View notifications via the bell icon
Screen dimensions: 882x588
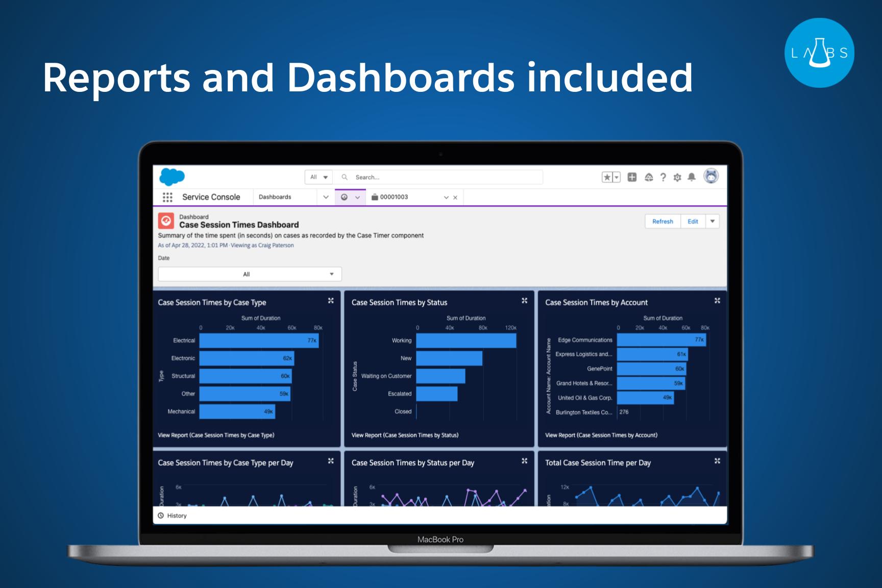[x=692, y=177]
